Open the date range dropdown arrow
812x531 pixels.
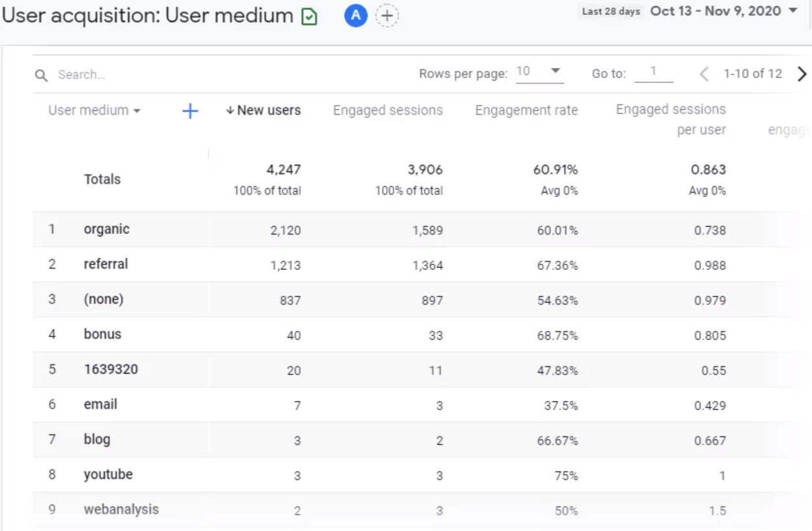(792, 11)
